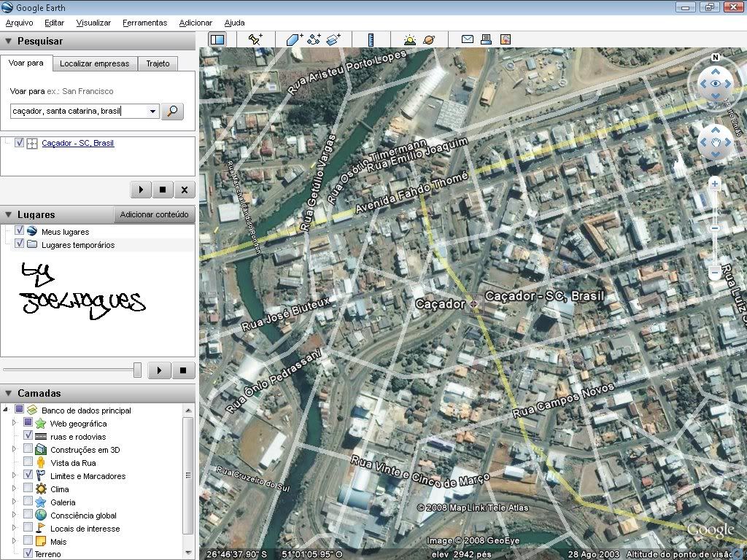Uncheck the Caçador - SC, Brasil result
747x560 pixels.
(x=19, y=142)
